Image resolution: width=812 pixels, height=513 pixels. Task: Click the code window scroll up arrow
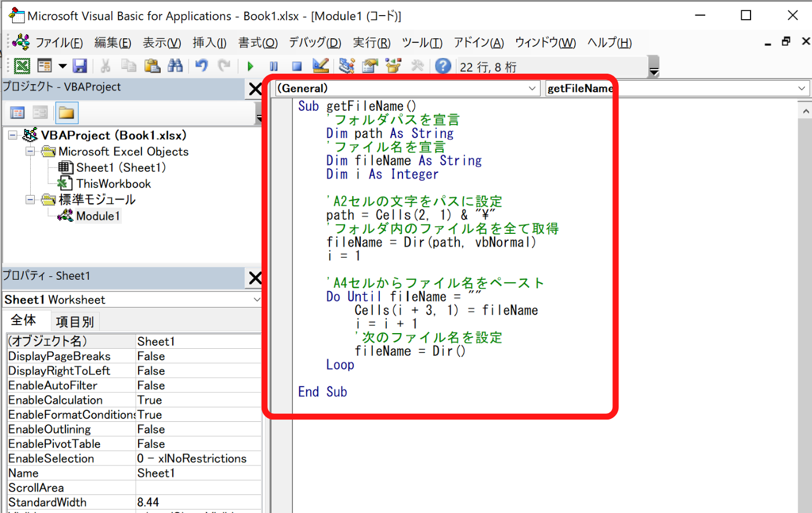pos(806,110)
